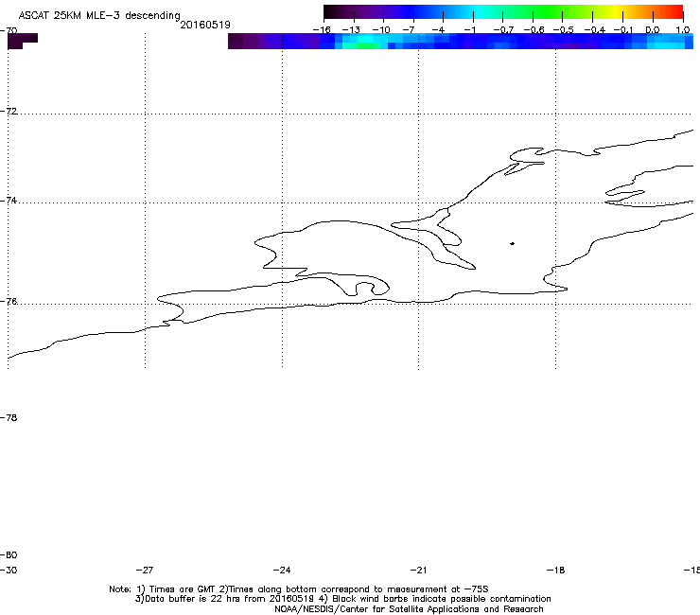
Task: Click the color bar label '0.0'
Action: point(653,30)
